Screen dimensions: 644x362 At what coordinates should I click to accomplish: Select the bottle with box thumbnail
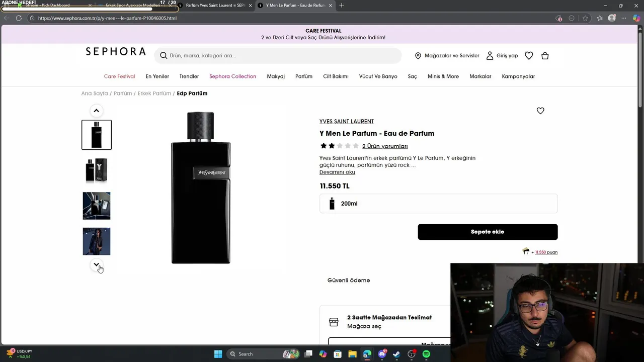coord(97,170)
